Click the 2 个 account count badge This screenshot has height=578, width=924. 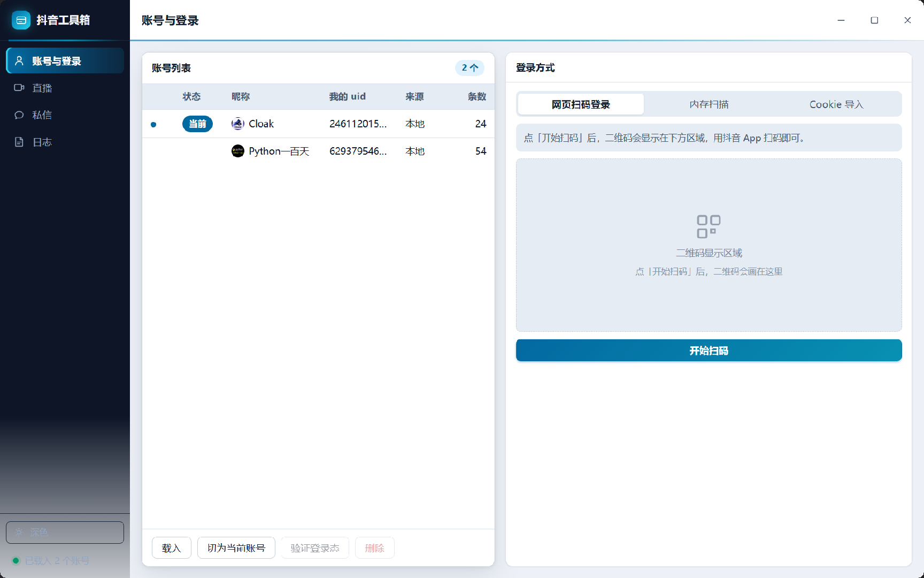(470, 67)
